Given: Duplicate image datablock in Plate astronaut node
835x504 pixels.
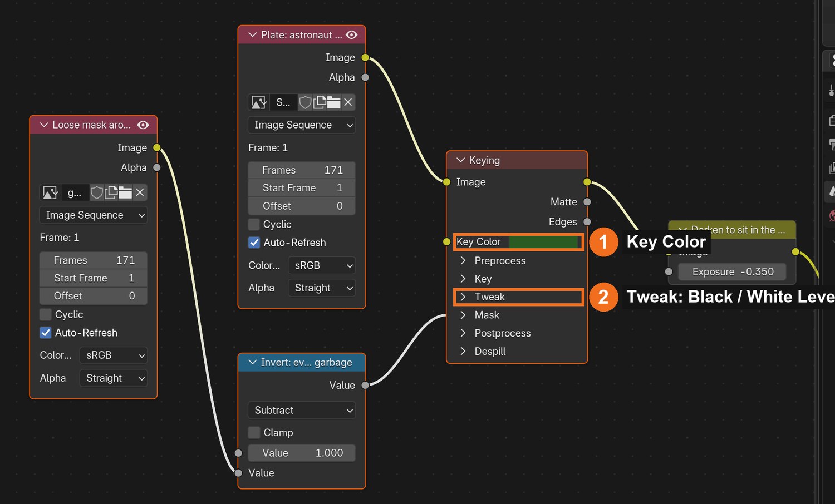Looking at the screenshot, I should [x=320, y=102].
